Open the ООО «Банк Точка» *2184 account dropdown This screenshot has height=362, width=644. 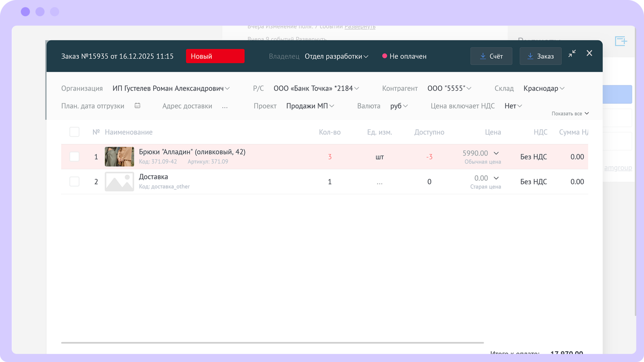[x=316, y=88]
